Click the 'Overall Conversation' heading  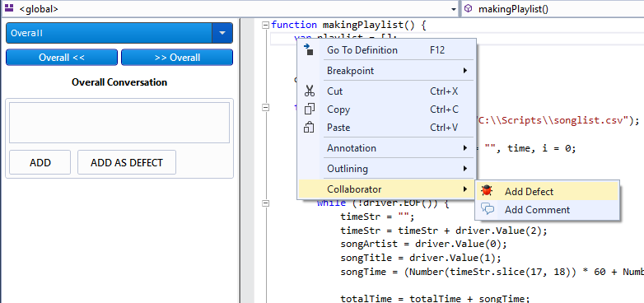119,82
